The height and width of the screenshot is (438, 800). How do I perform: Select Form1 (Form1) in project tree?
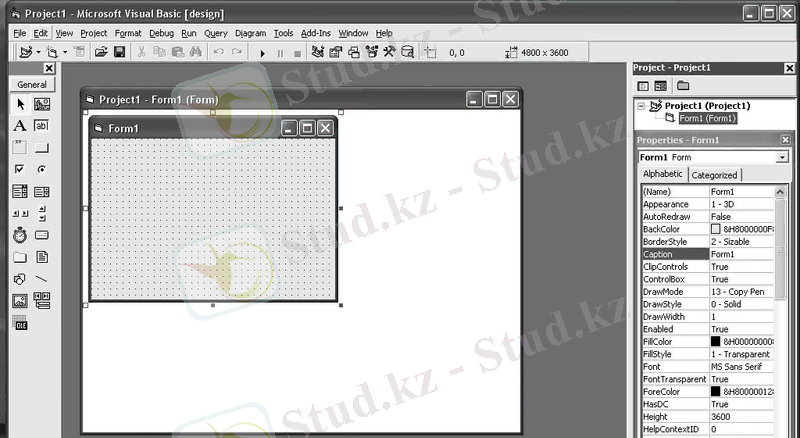(x=708, y=118)
